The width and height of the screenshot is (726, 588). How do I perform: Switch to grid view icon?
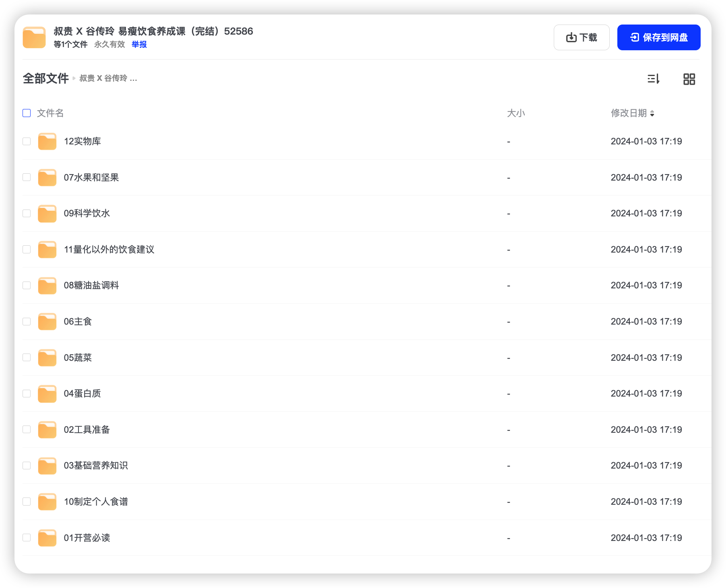[x=689, y=79]
